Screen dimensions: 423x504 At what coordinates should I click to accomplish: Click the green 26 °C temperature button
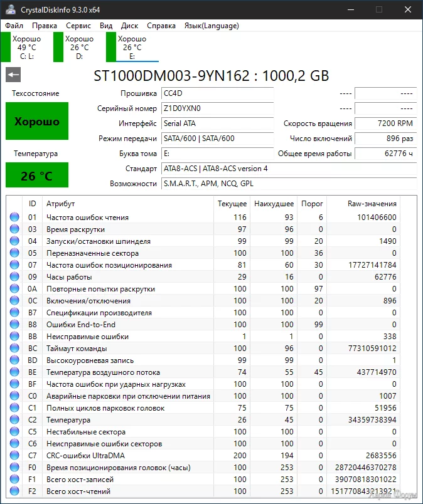tap(37, 175)
